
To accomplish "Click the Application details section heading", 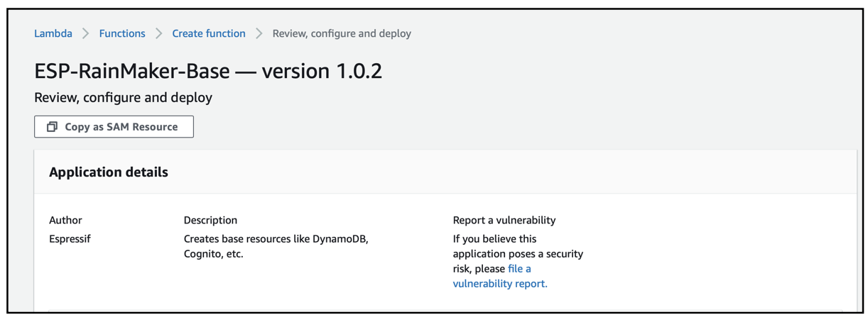I will pyautogui.click(x=109, y=172).
